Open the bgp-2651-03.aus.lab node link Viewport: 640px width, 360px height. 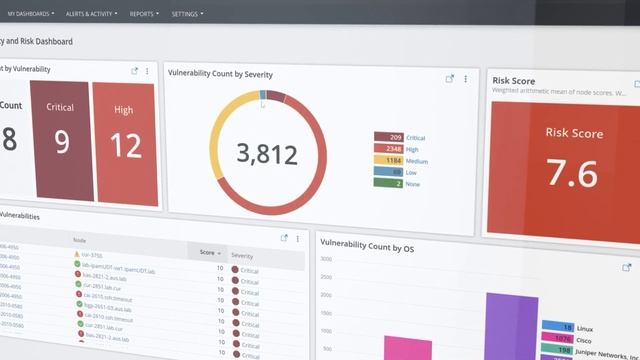(x=108, y=307)
